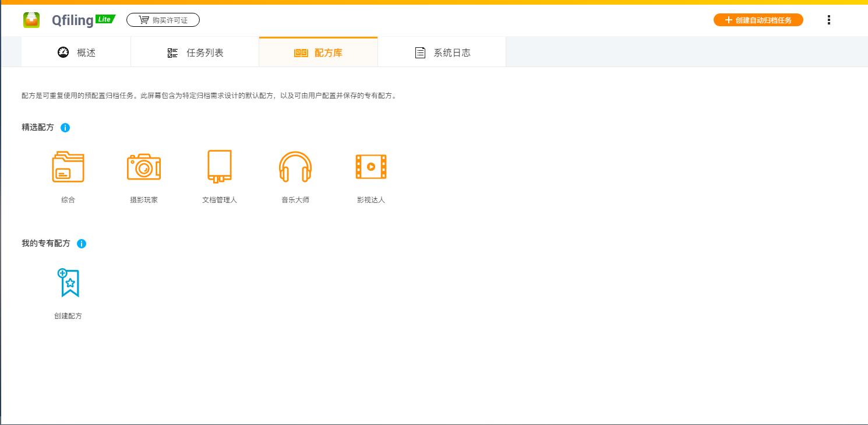Click the plus icon on 创建自动归档任务
Image resolution: width=868 pixels, height=425 pixels.
click(728, 19)
